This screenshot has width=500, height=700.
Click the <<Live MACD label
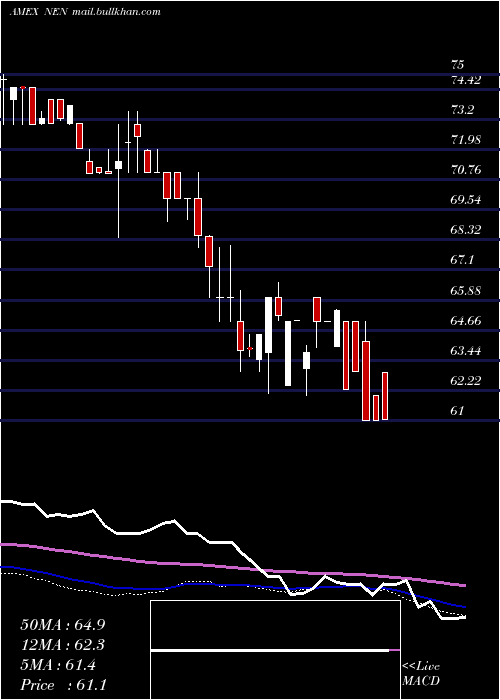(421, 674)
